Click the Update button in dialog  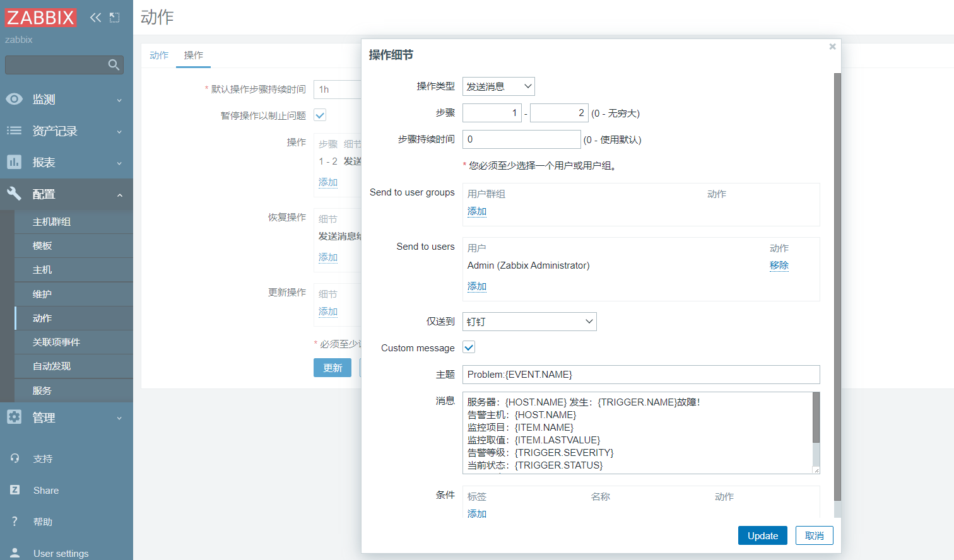pyautogui.click(x=763, y=535)
